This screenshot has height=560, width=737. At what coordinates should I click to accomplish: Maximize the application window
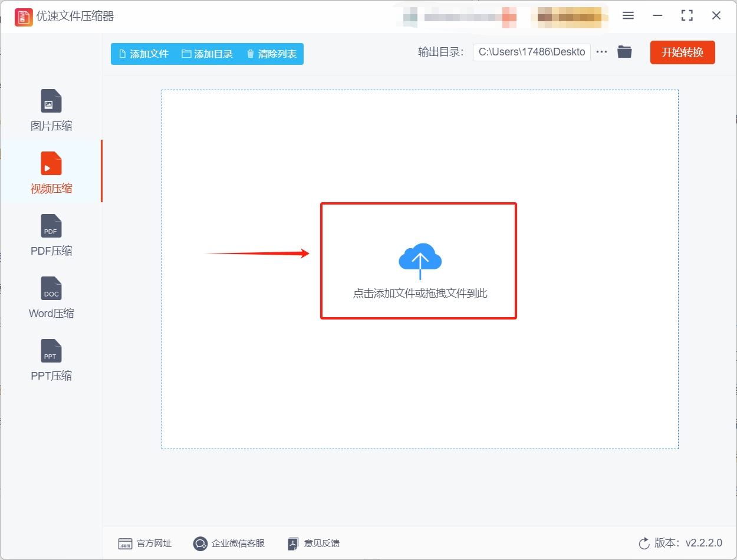[x=687, y=16]
